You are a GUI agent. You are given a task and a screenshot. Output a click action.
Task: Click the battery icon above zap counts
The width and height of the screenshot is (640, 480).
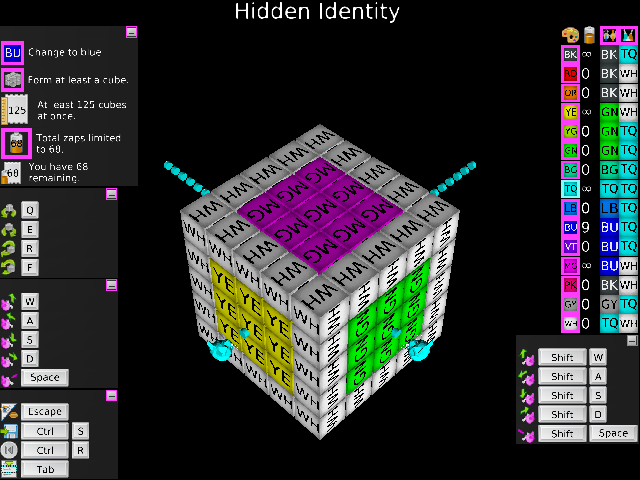(589, 35)
